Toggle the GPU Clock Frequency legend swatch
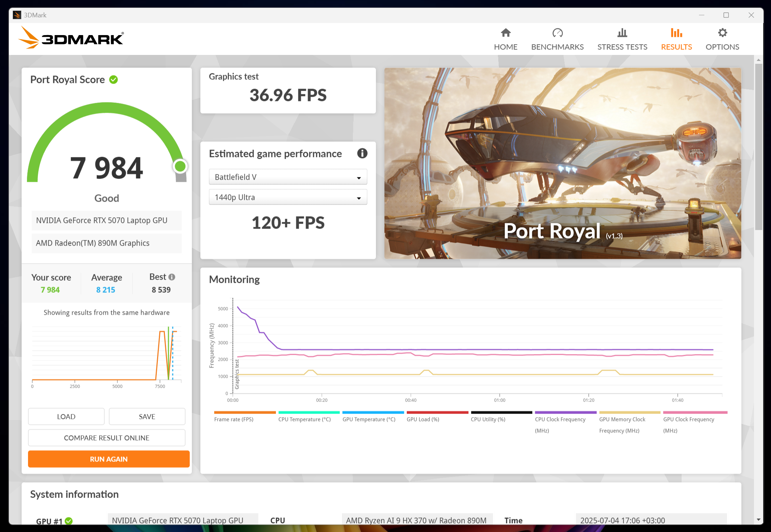Screen dimensions: 771x532 [x=695, y=412]
